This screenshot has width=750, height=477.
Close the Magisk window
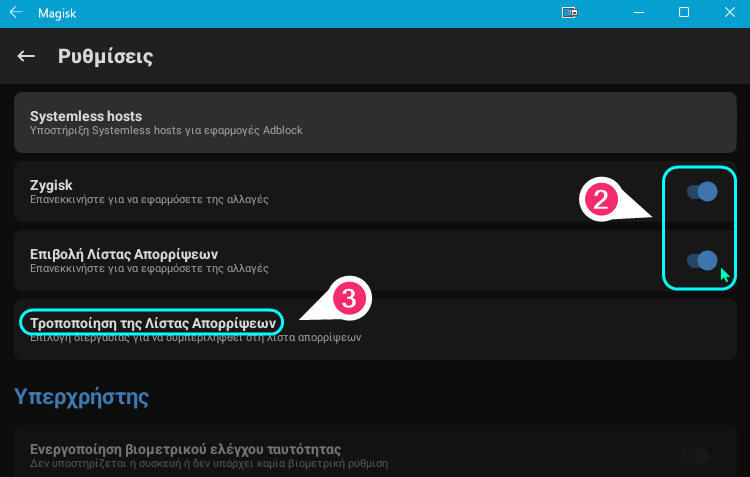click(x=729, y=12)
